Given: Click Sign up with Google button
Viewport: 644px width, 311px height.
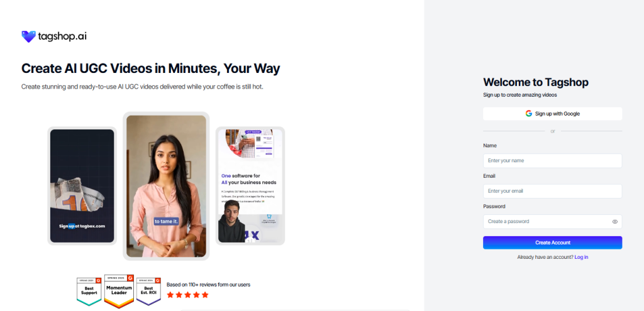Looking at the screenshot, I should coord(552,114).
